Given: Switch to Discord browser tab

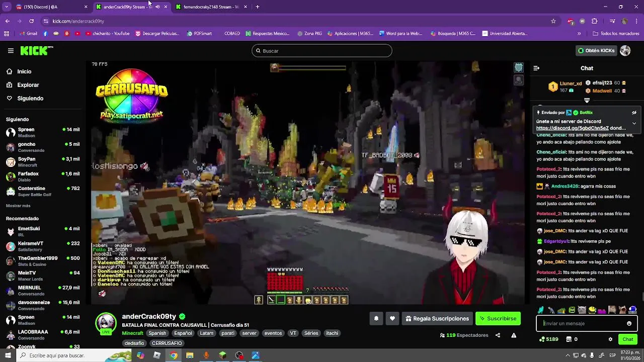Looking at the screenshot, I should coord(50,7).
